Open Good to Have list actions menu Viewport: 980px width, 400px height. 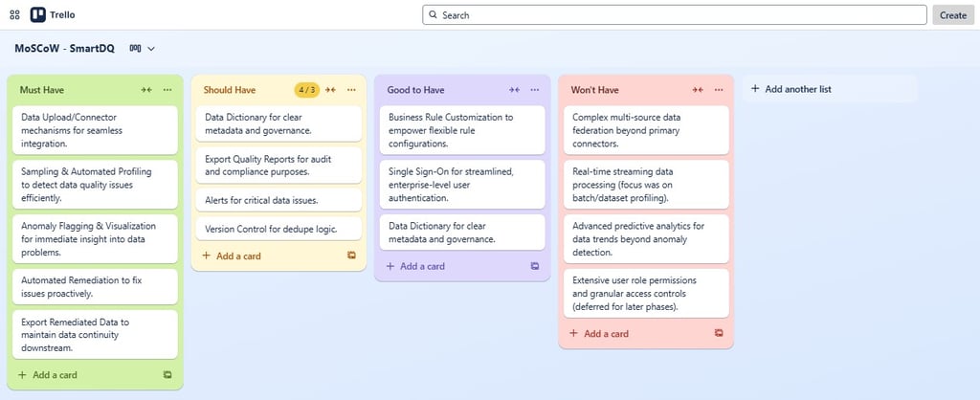pyautogui.click(x=535, y=90)
